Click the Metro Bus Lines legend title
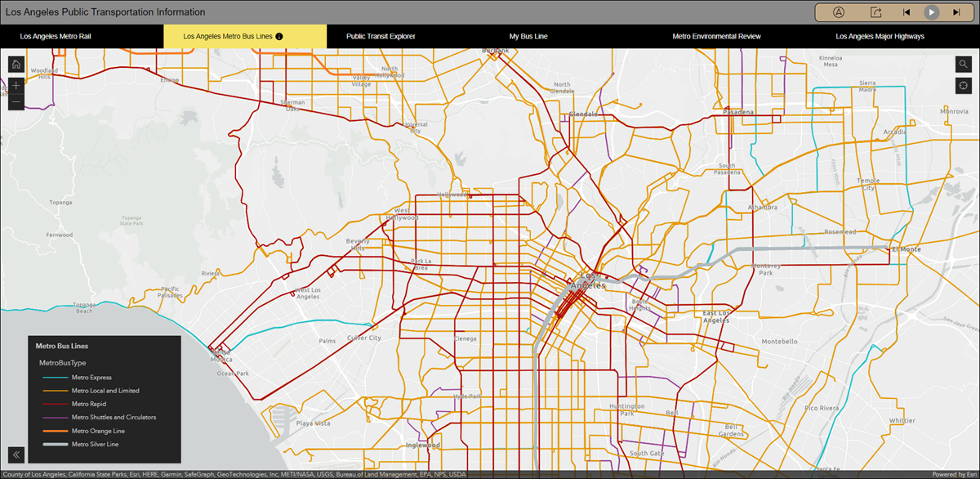Screen dimensions: 980x479 click(62, 347)
